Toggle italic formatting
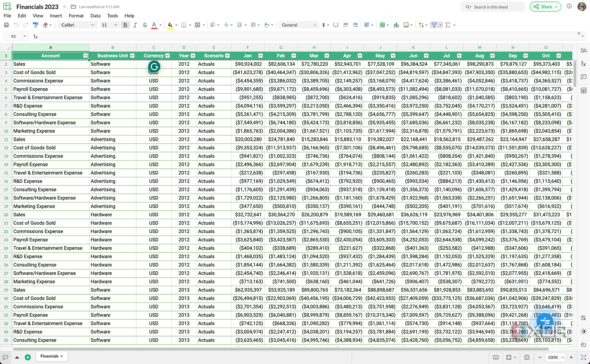The height and width of the screenshot is (364, 590). pyautogui.click(x=135, y=25)
